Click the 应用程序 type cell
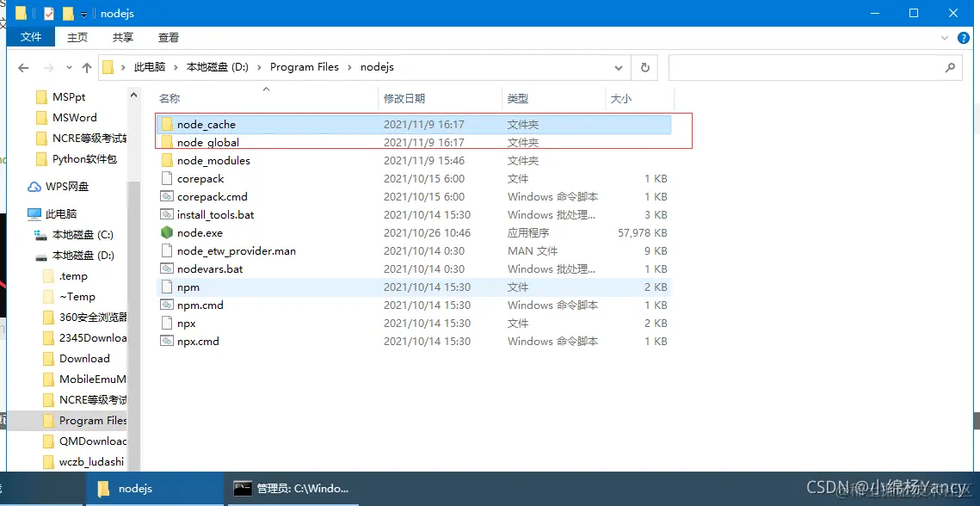This screenshot has width=980, height=506. click(x=528, y=232)
